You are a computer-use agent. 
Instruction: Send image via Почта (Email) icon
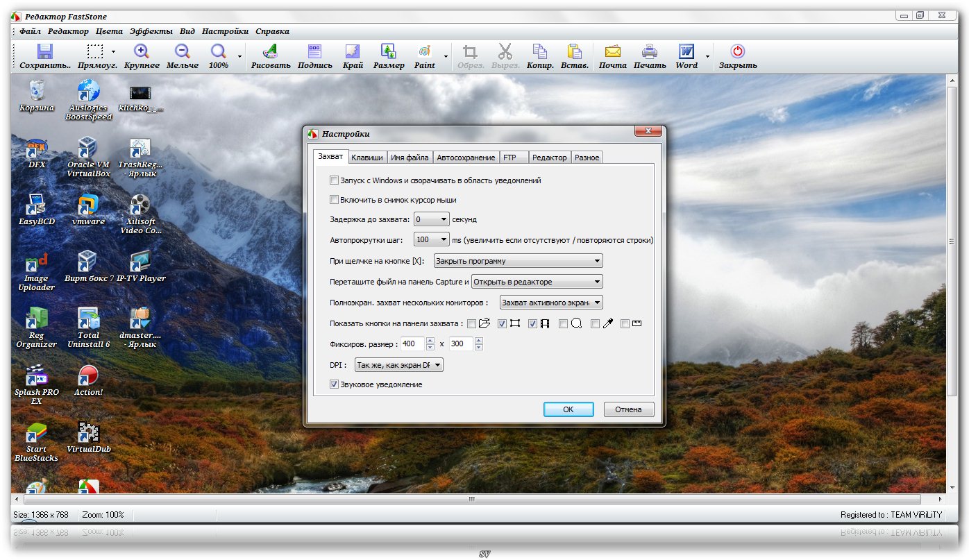click(612, 52)
